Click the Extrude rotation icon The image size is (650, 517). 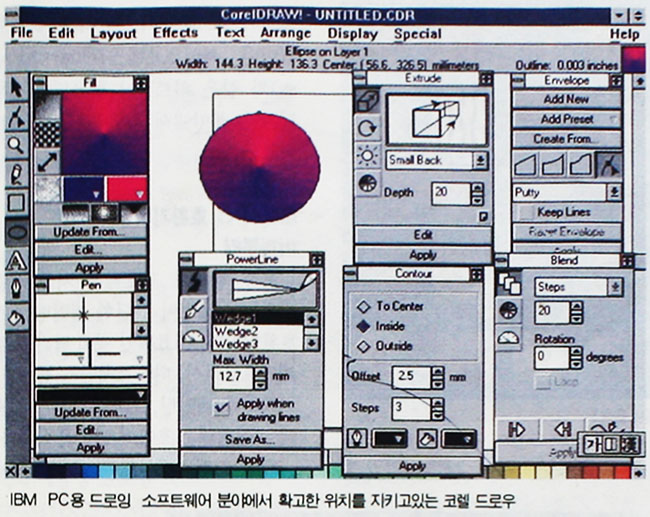pos(367,128)
